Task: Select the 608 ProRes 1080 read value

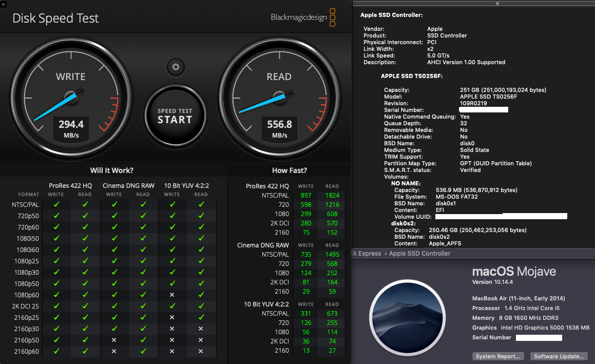Action: (x=332, y=214)
